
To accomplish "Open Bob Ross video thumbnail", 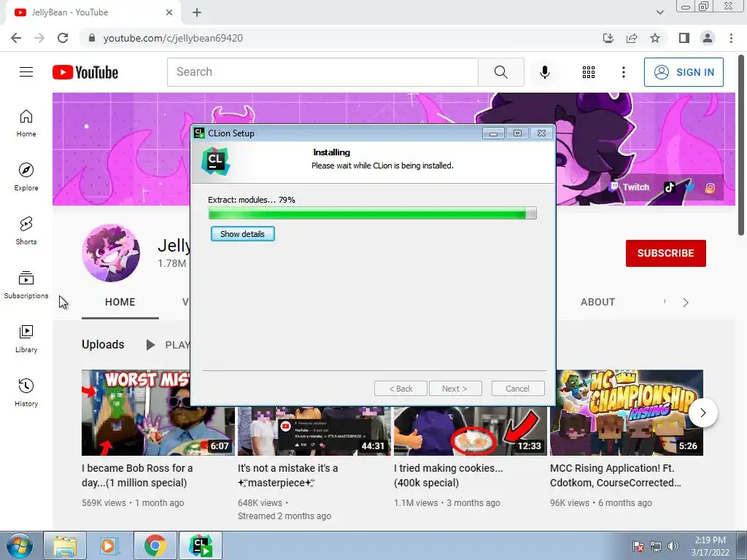I will tap(136, 413).
